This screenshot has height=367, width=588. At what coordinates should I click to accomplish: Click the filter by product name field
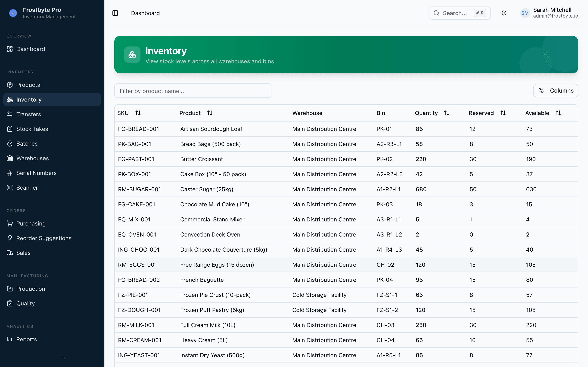pyautogui.click(x=193, y=91)
